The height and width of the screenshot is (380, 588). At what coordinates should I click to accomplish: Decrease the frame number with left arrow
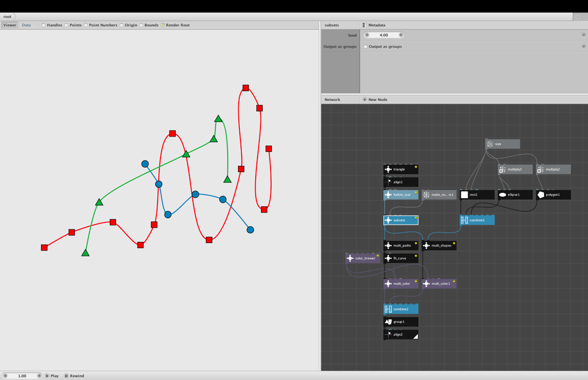click(5, 375)
